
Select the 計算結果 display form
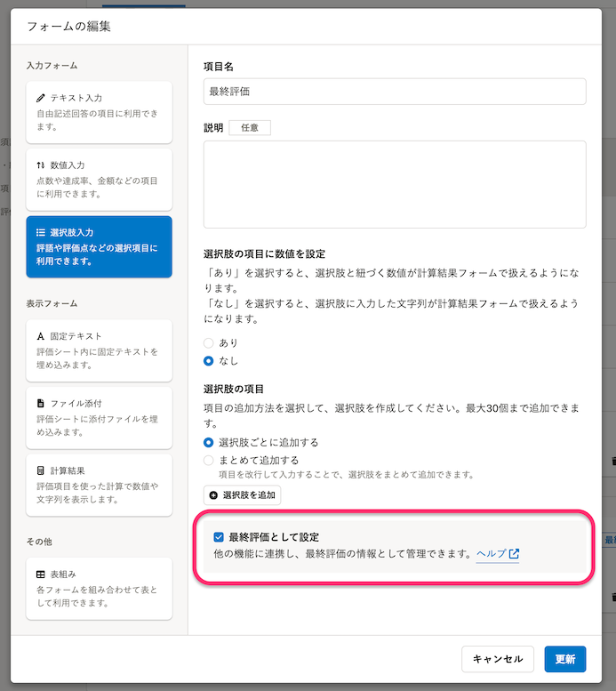(100, 486)
